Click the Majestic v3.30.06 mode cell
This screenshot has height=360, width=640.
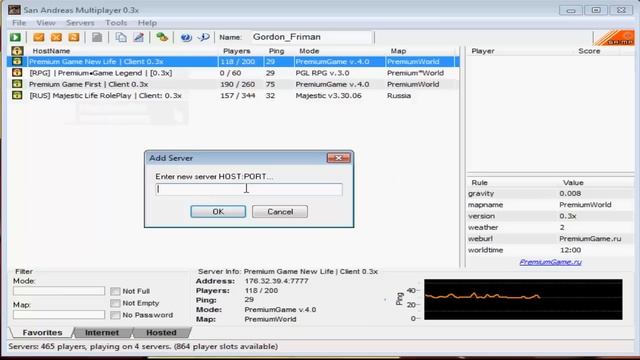coord(329,95)
